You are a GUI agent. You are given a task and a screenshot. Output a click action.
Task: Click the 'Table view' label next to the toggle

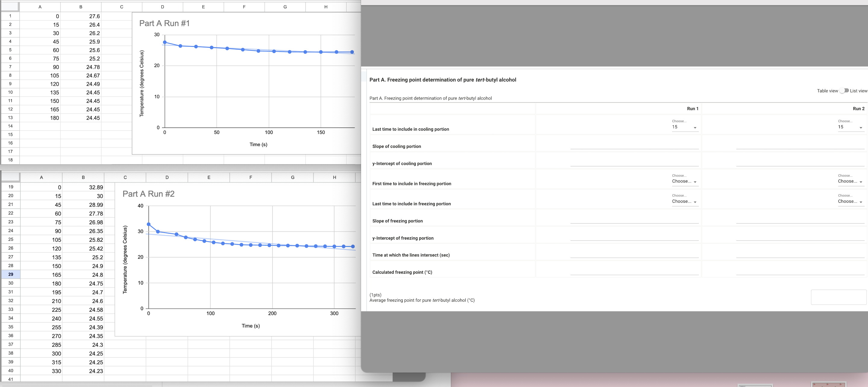coord(828,90)
